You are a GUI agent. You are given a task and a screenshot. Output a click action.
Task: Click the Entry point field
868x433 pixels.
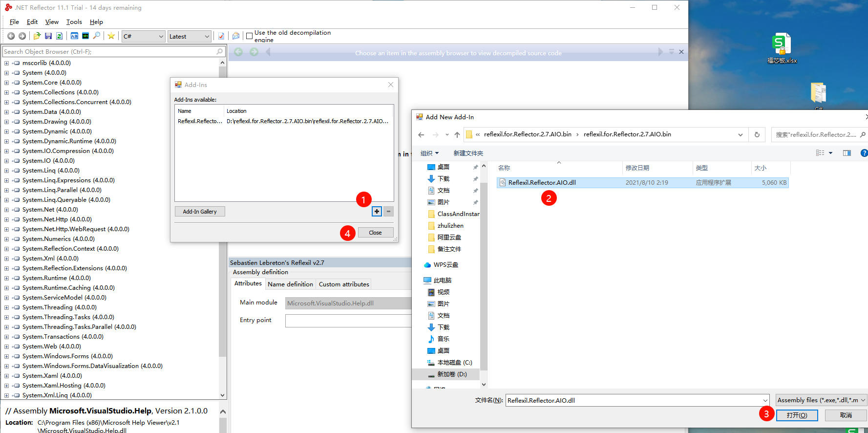348,321
